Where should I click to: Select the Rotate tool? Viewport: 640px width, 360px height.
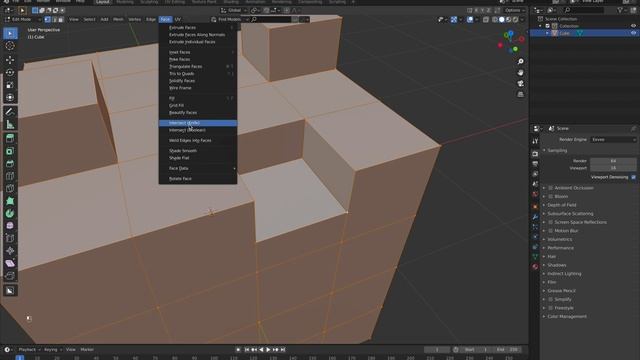(10, 72)
